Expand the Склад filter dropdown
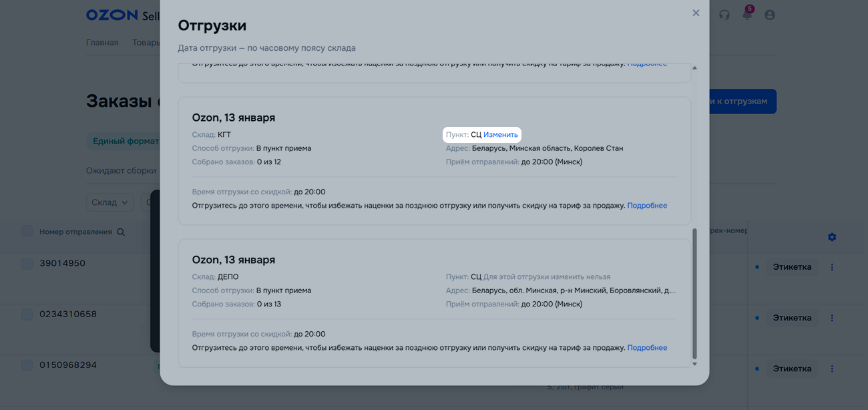Screen dimensions: 868x410 click(110, 202)
